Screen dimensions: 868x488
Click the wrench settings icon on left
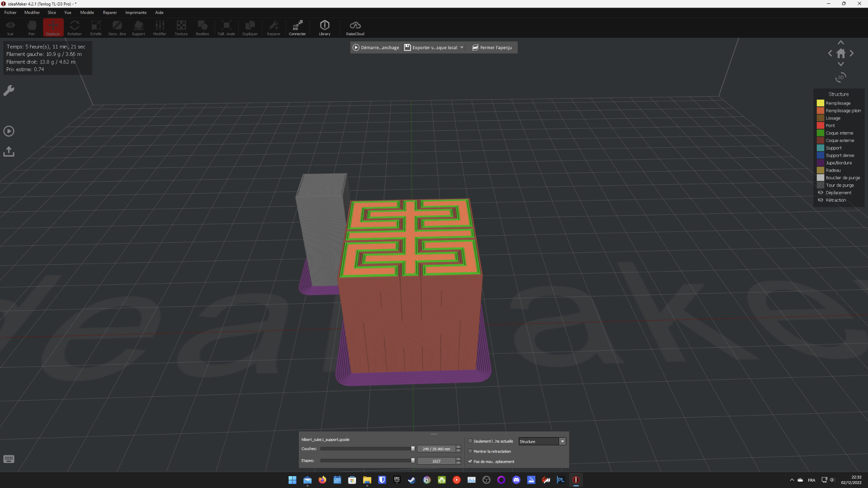[9, 90]
